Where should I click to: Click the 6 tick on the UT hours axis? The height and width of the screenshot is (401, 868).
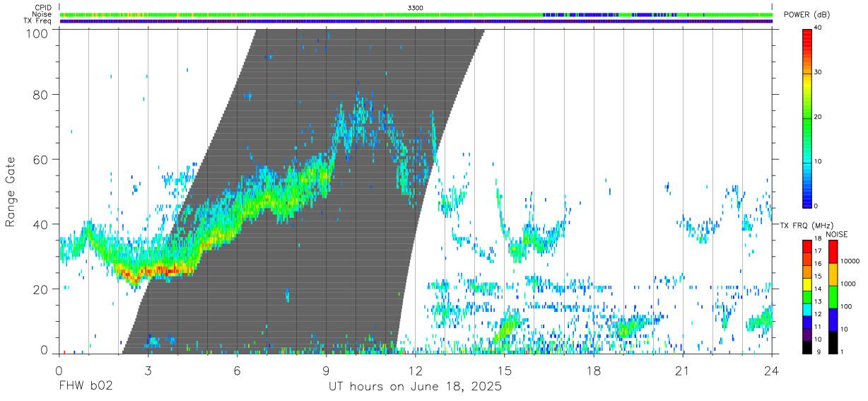[x=237, y=371]
